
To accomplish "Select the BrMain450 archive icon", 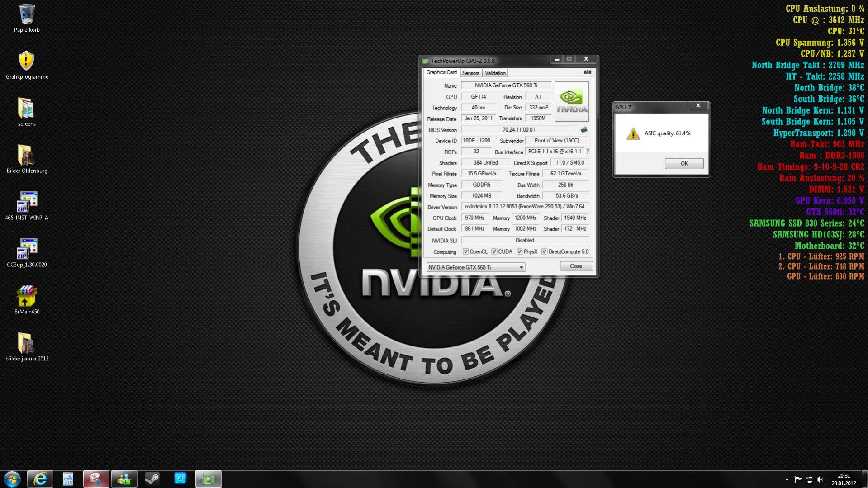I will (x=26, y=296).
